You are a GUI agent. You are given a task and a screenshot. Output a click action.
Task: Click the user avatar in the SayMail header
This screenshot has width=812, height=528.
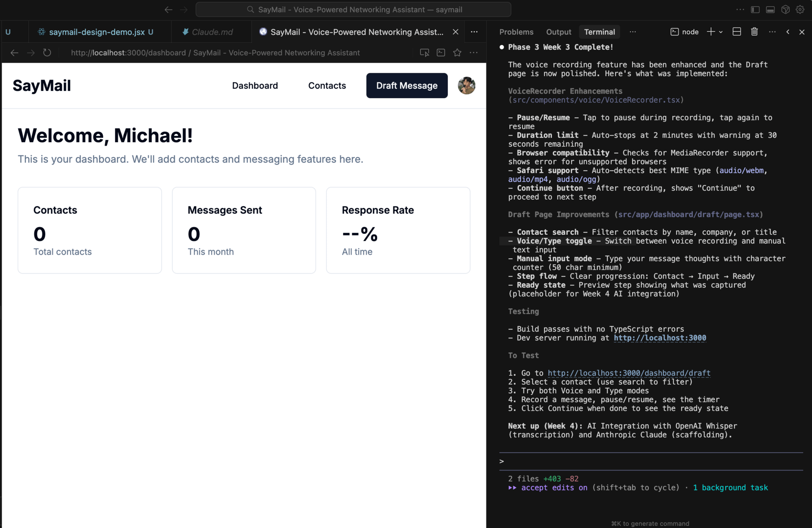tap(466, 85)
